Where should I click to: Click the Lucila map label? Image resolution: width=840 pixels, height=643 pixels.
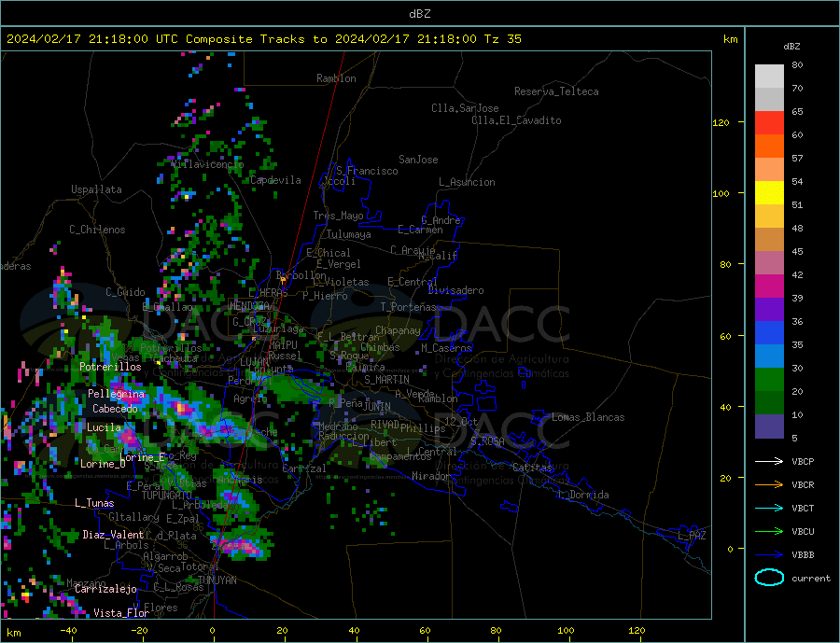tap(104, 427)
